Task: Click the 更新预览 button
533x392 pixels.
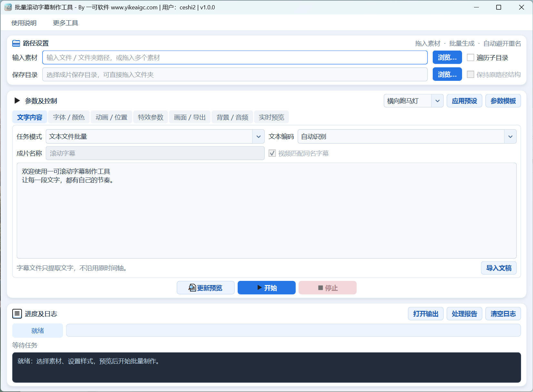Action: [206, 288]
